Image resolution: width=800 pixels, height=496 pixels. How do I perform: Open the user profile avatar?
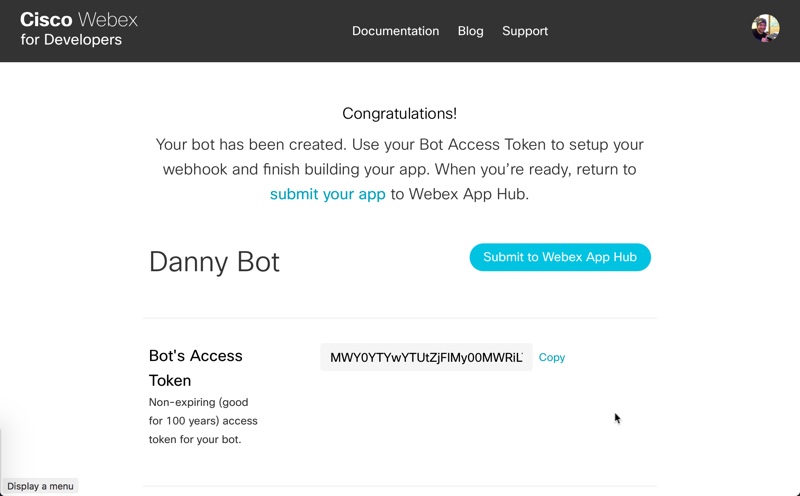tap(765, 28)
